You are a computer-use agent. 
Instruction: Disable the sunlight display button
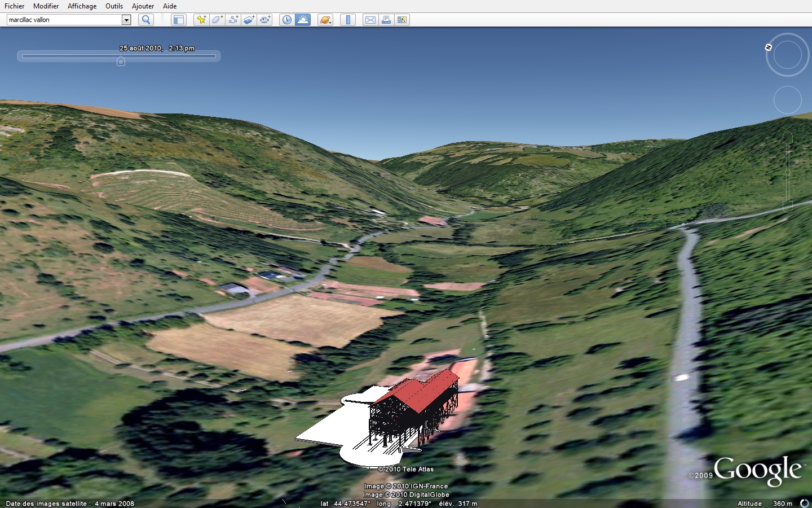point(303,20)
